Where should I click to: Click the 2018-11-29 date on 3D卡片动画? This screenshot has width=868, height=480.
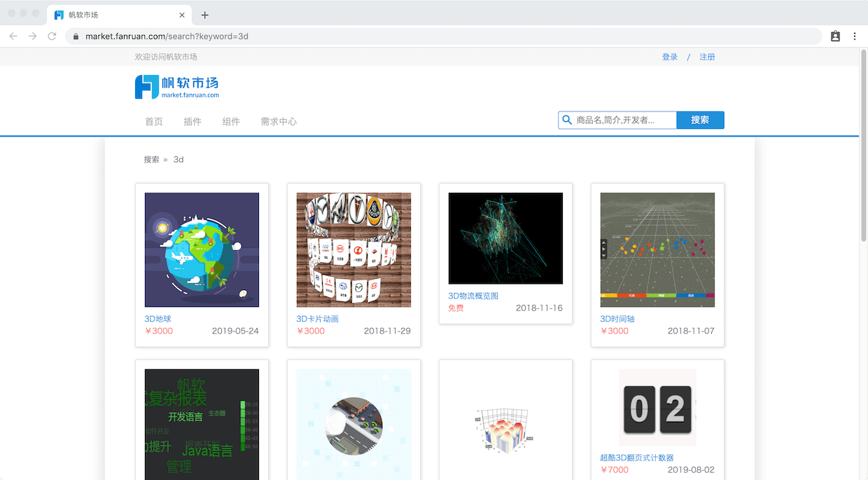point(387,331)
